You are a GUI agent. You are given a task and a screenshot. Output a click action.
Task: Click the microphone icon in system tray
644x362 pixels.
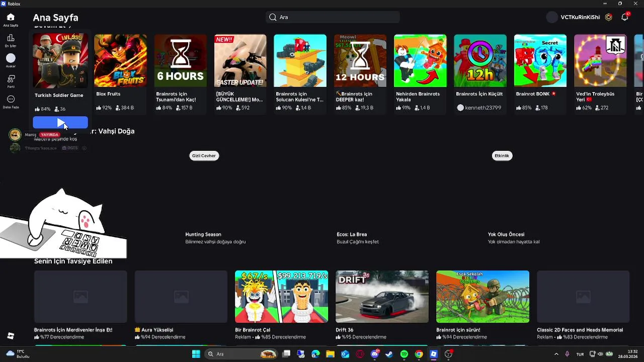pos(567,354)
